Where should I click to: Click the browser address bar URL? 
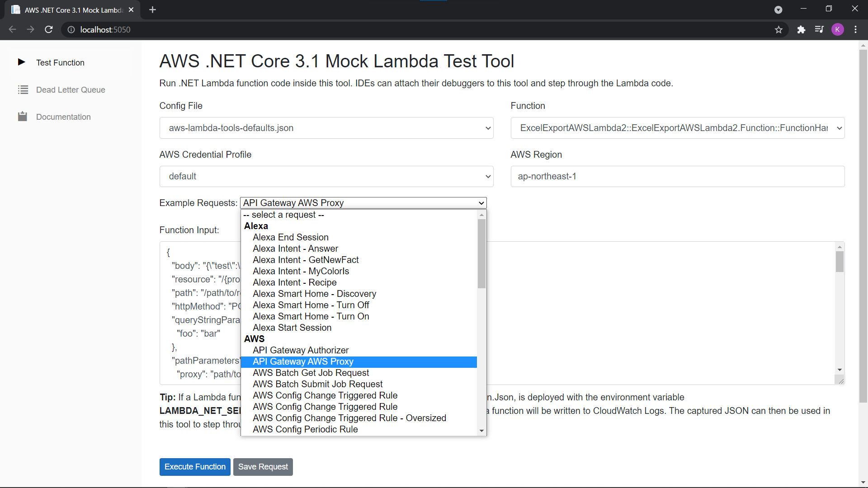(105, 30)
